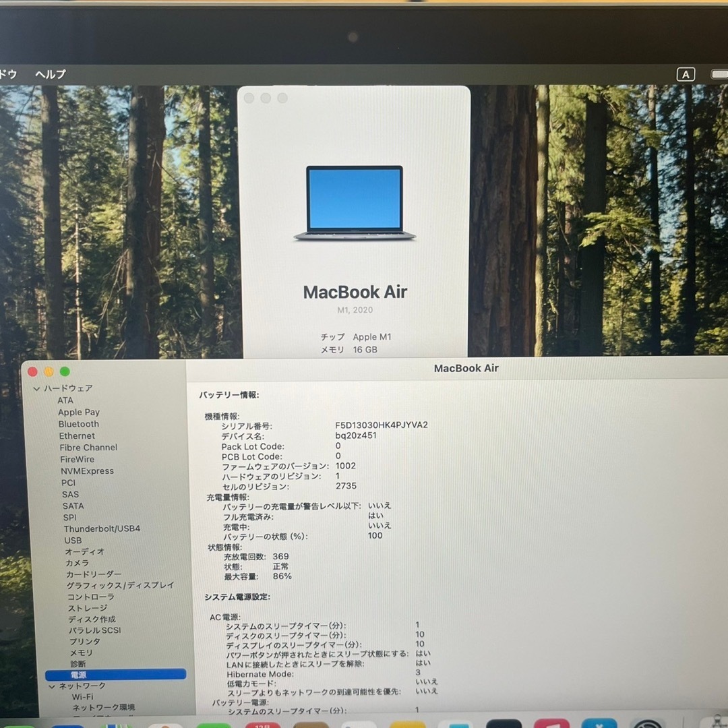Select コントローラ in the sidebar

pos(90,597)
